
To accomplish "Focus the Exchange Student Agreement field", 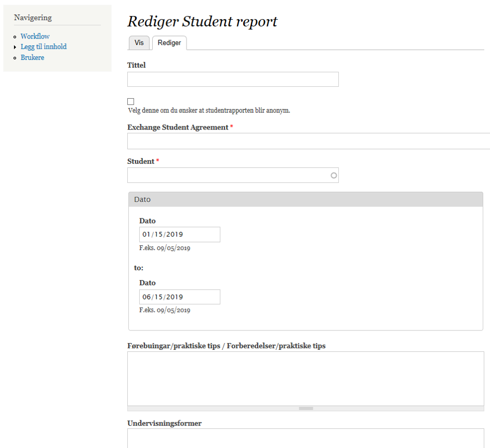I will [308, 141].
